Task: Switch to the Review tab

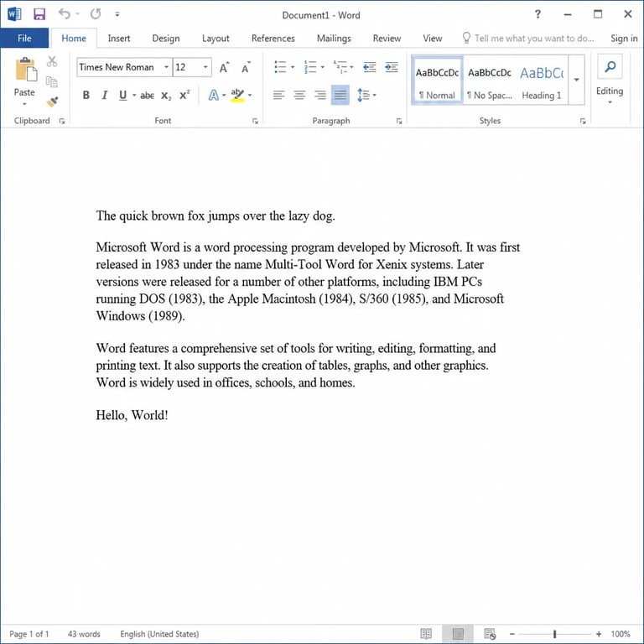Action: (x=387, y=39)
